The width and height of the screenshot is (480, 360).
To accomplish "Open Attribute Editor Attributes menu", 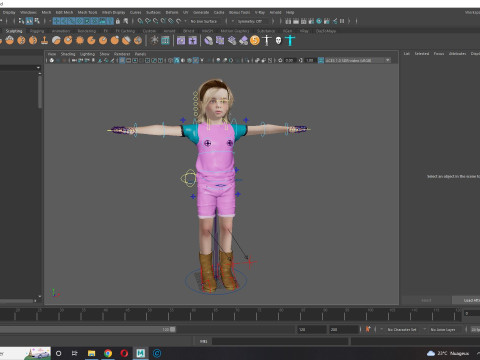I will point(457,54).
